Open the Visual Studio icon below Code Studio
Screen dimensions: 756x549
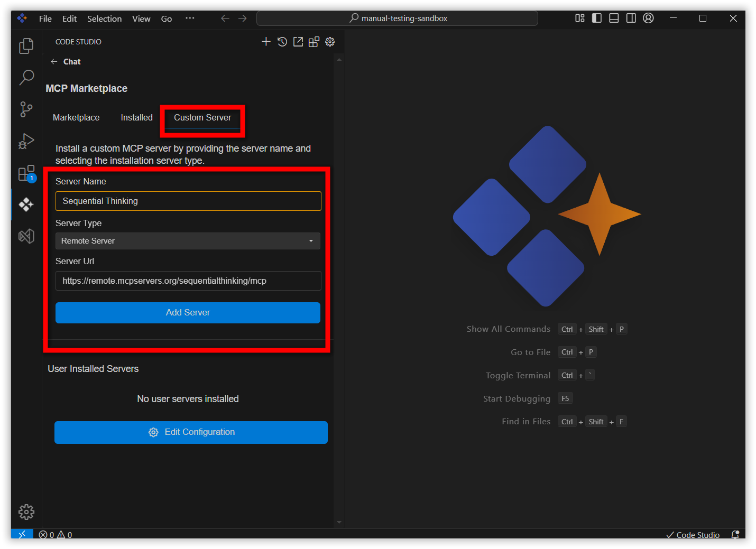(26, 236)
